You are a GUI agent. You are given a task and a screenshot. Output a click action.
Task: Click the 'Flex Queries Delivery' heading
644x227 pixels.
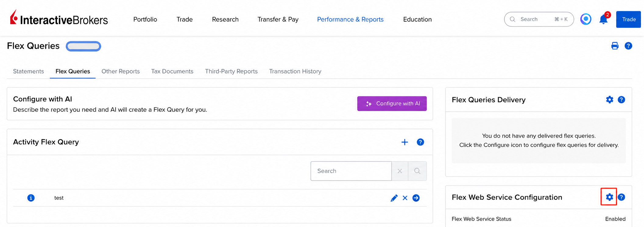coord(489,100)
